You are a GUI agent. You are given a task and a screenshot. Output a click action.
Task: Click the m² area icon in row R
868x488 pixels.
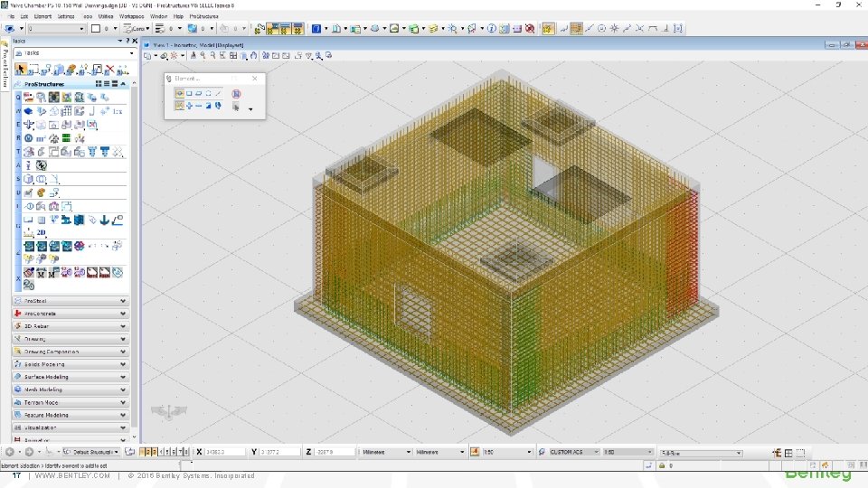[41, 138]
